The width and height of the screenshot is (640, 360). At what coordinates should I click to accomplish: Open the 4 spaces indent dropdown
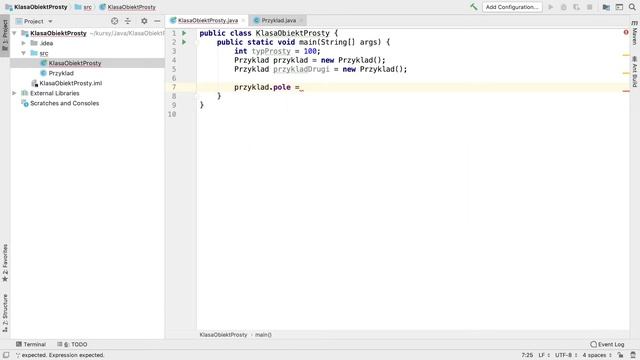pyautogui.click(x=597, y=355)
